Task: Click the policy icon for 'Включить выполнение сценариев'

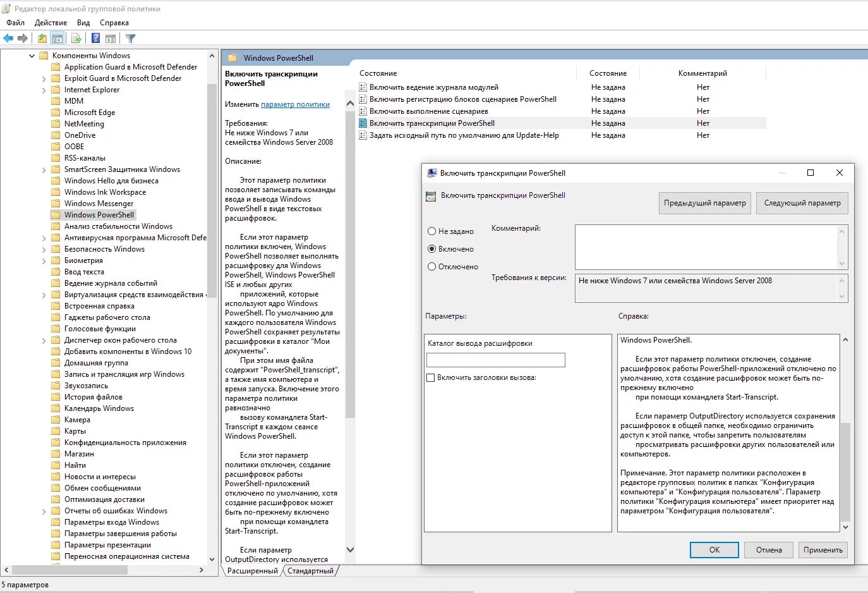Action: tap(363, 111)
